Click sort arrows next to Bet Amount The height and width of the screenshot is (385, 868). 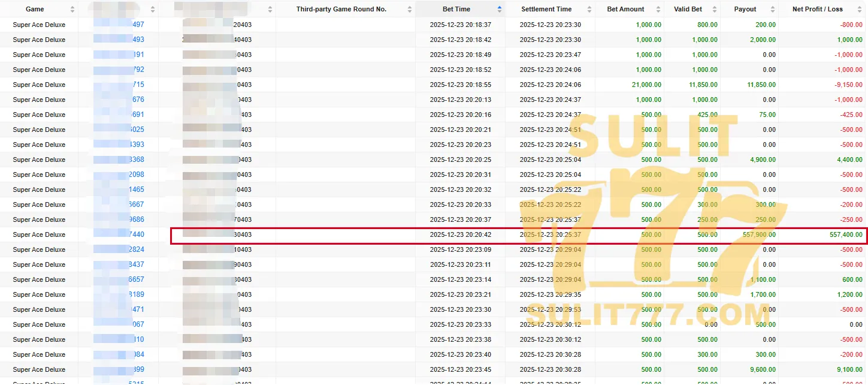tap(658, 10)
